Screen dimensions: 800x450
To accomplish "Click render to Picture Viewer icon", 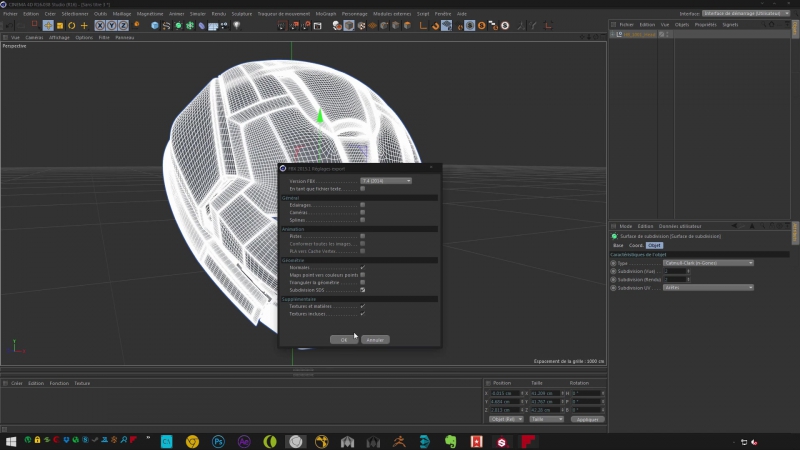I will [294, 26].
